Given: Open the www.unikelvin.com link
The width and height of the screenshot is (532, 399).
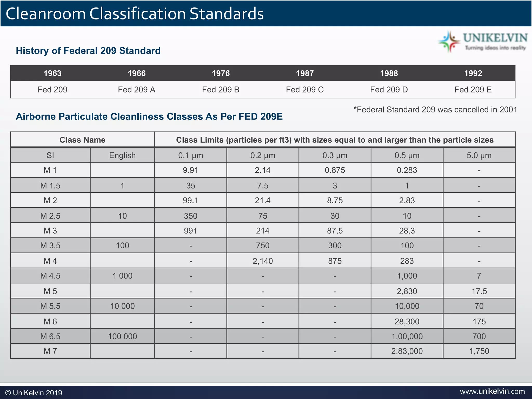Looking at the screenshot, I should [x=492, y=391].
